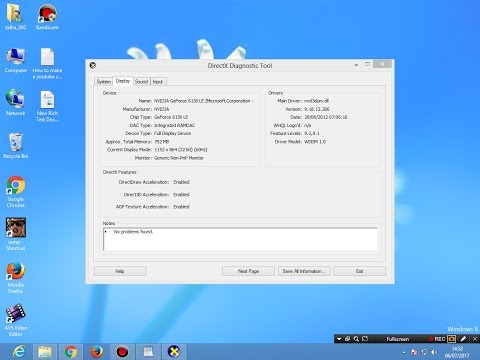
Task: Select 'How to make a youtube' text file
Action: [x=47, y=63]
